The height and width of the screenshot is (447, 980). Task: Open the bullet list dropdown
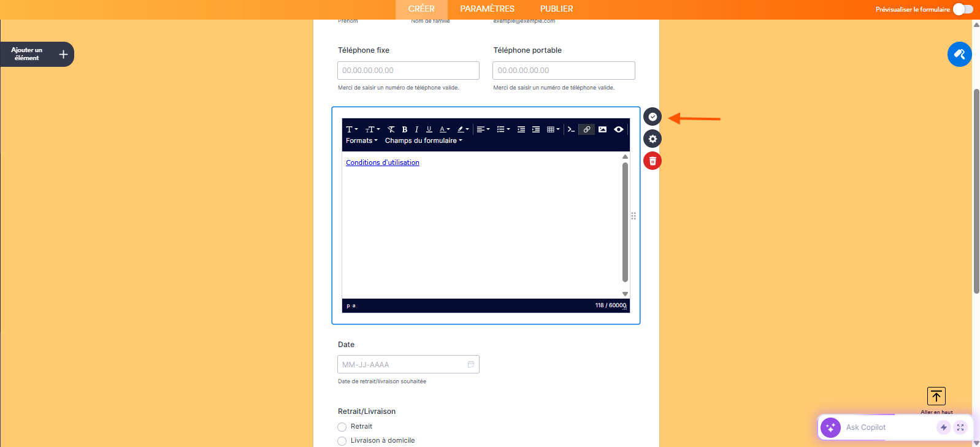[x=503, y=129]
